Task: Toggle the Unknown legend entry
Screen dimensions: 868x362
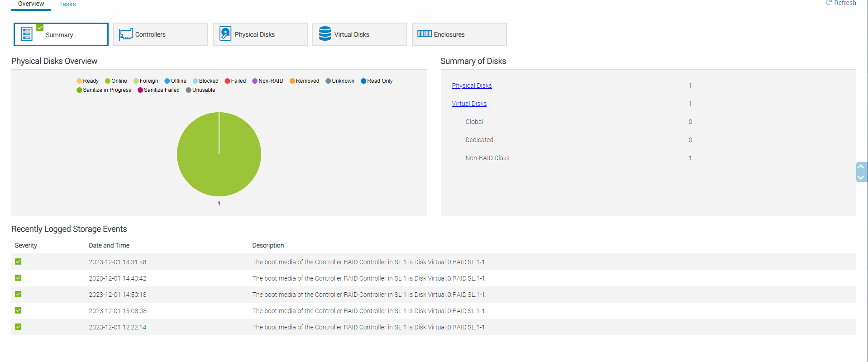Action: coord(340,81)
